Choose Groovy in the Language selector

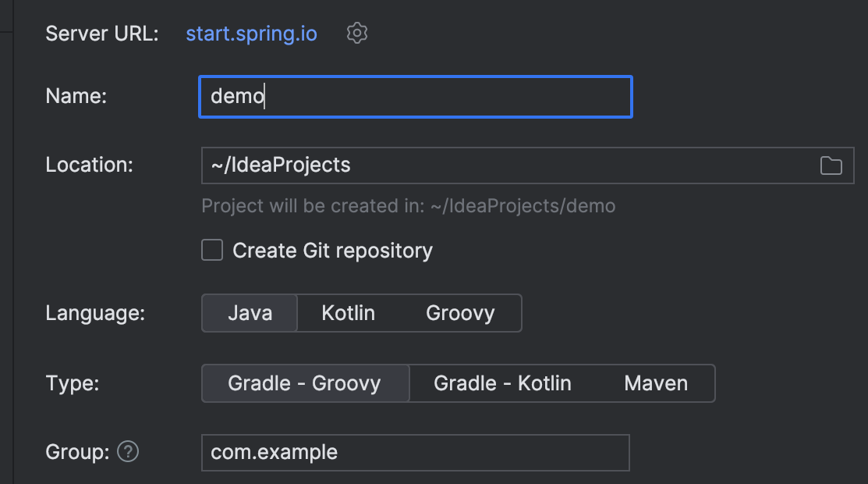(x=460, y=314)
